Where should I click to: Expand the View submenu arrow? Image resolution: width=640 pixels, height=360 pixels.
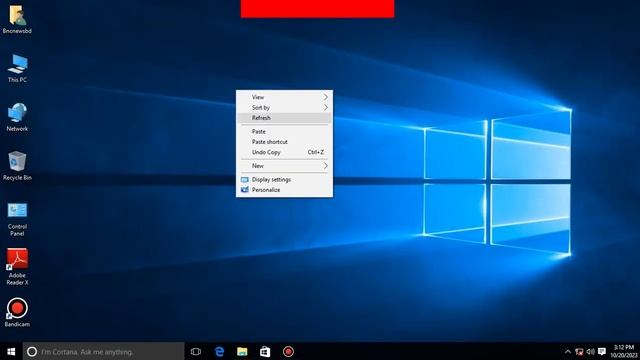pos(326,97)
